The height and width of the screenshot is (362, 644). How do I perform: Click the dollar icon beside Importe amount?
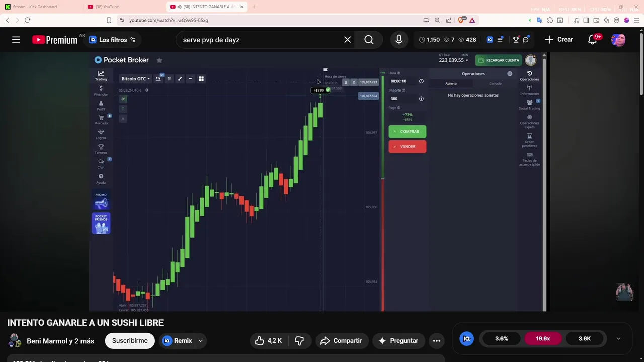(421, 99)
